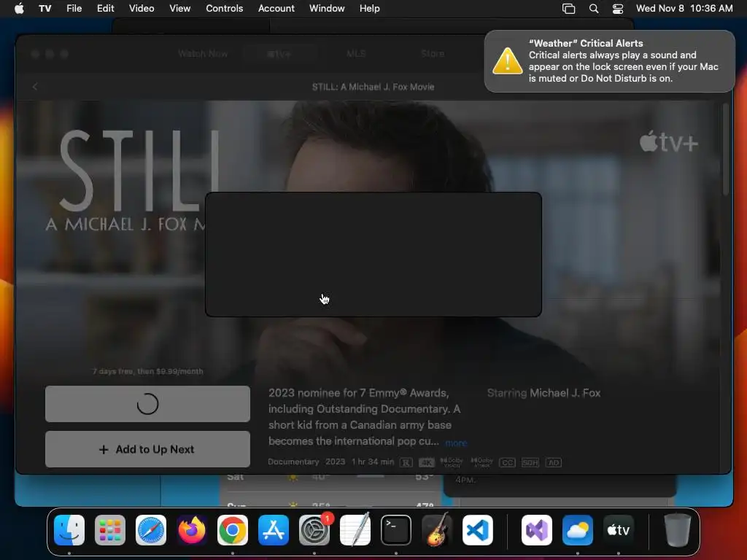This screenshot has width=747, height=560.
Task: Open Stage Manager icon in menu bar
Action: [568, 9]
